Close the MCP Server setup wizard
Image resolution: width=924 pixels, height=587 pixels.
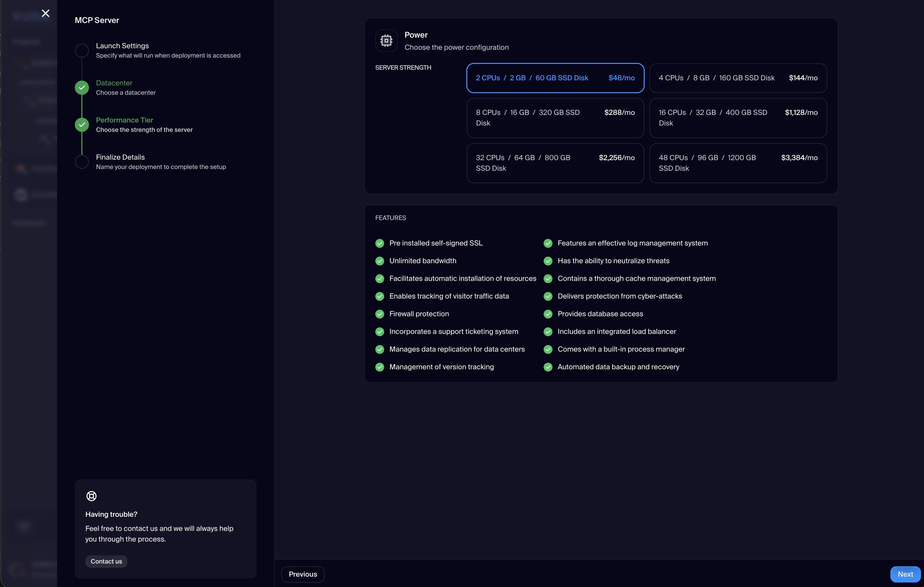(46, 13)
